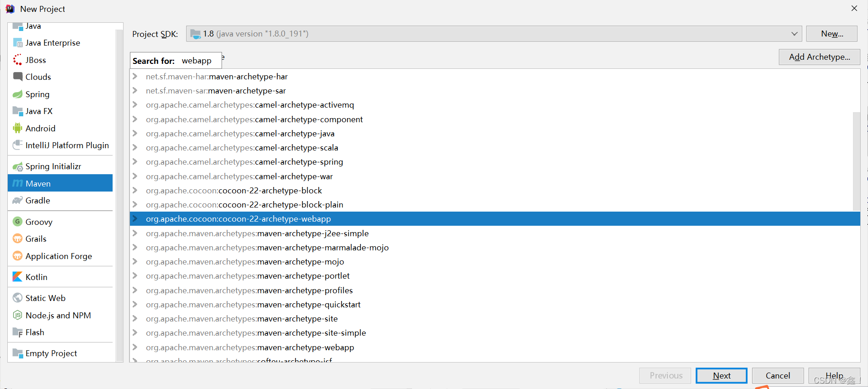Click the Groovy G icon
This screenshot has height=389, width=868.
click(x=18, y=222)
